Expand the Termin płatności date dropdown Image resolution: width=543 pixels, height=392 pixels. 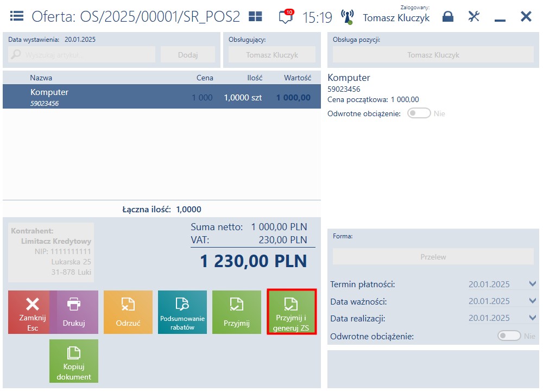click(533, 283)
